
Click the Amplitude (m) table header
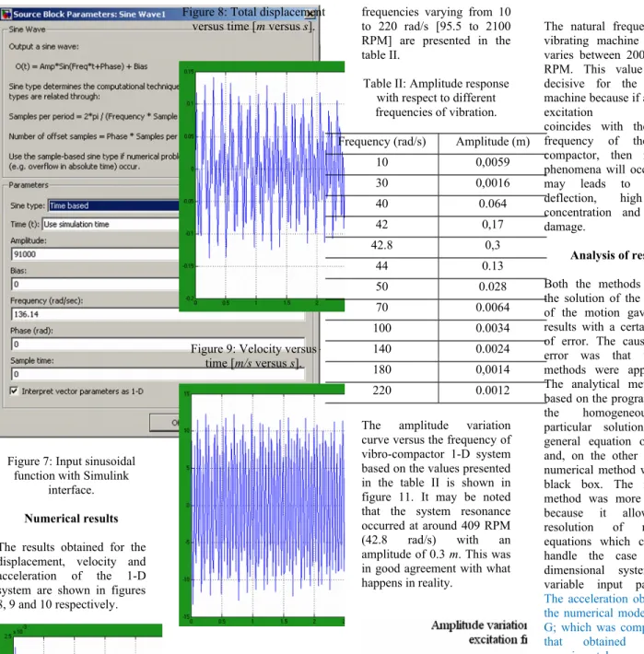coord(493,142)
